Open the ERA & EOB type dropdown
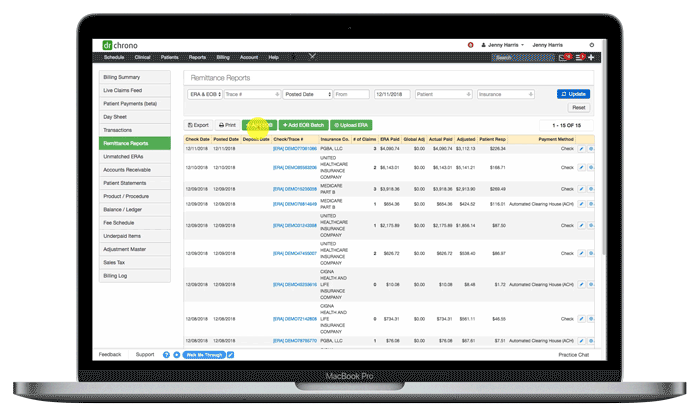 pos(204,94)
